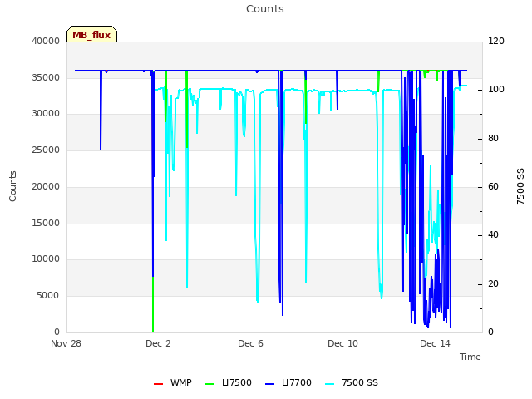Click the 120 right axis value
Screen dimensions: 532x399
coord(496,41)
